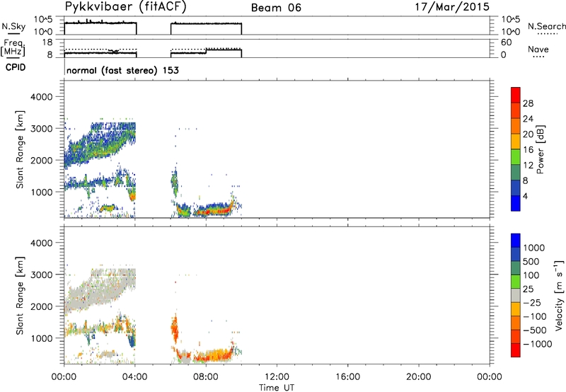Click the "-100" label on Velocity colorbar
566x392 pixels.
(x=535, y=316)
